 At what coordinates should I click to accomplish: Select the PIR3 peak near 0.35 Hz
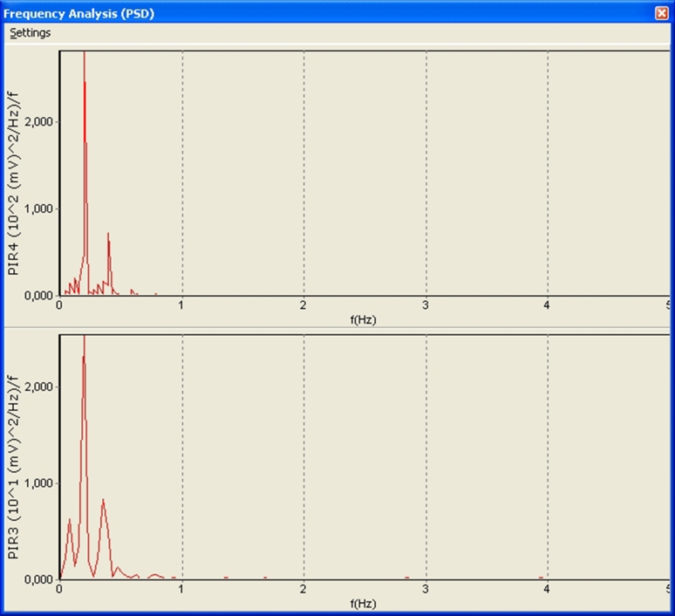(103, 501)
